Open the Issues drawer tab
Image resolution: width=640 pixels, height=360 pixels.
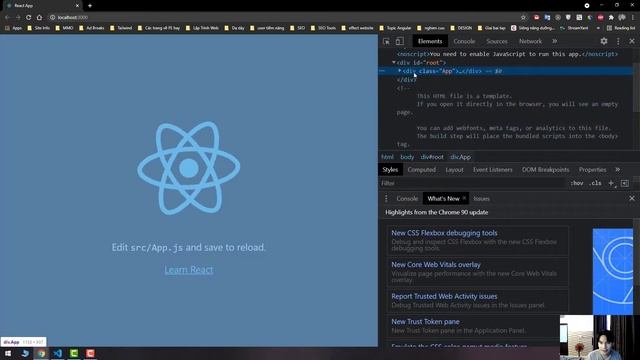(482, 199)
